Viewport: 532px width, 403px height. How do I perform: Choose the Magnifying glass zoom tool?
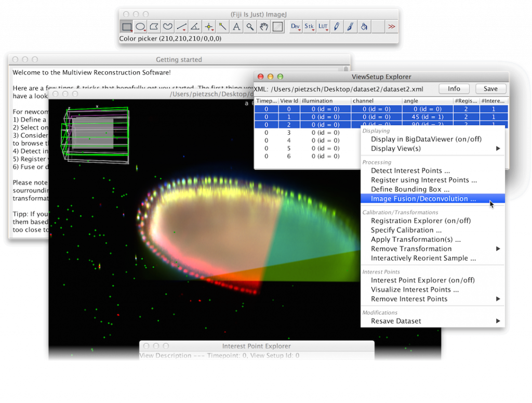[x=250, y=27]
